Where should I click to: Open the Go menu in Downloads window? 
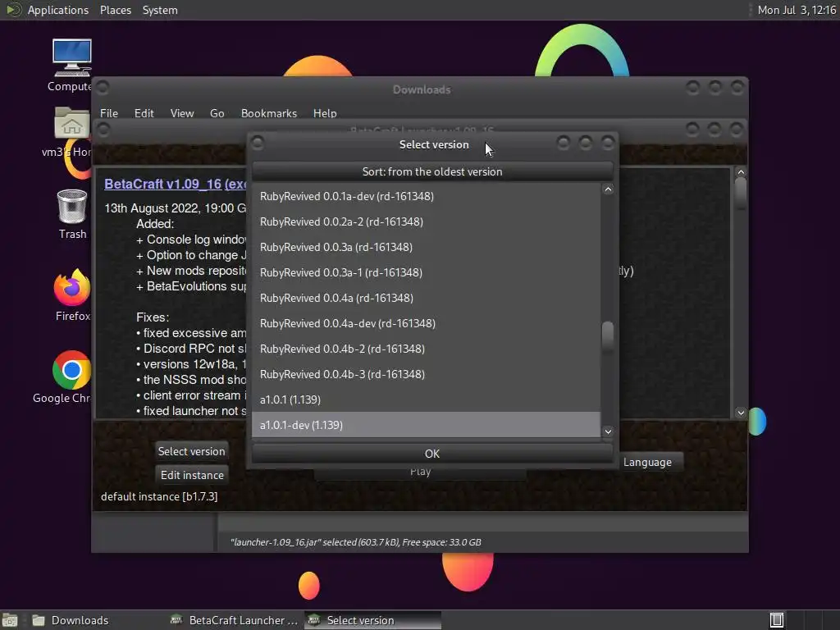pos(217,113)
